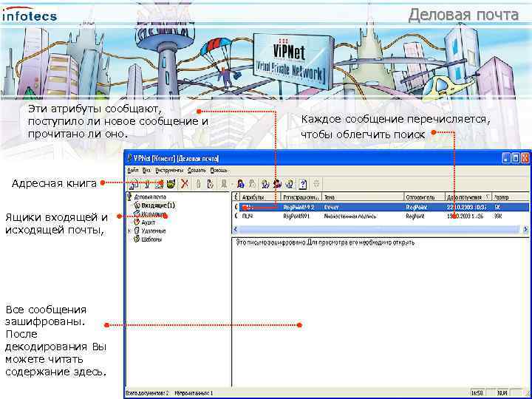Open the Помощь menu
The width and height of the screenshot is (532, 399).
pyautogui.click(x=219, y=170)
